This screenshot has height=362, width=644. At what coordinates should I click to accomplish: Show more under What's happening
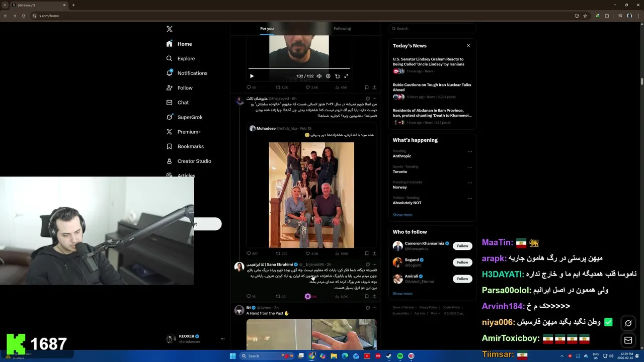tap(403, 215)
